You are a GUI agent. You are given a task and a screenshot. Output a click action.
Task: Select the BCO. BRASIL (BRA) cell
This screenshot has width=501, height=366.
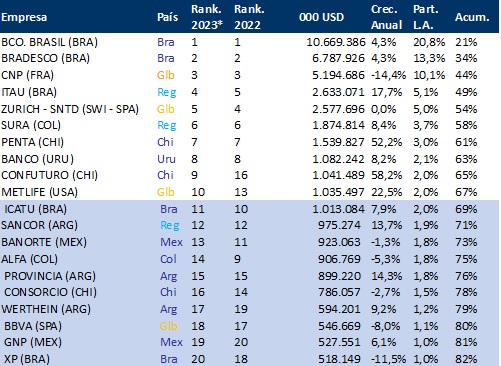pos(49,42)
